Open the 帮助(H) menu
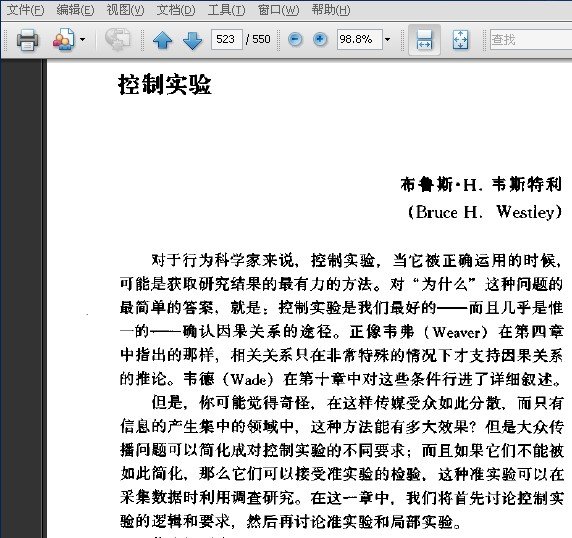The image size is (572, 538). tap(331, 9)
